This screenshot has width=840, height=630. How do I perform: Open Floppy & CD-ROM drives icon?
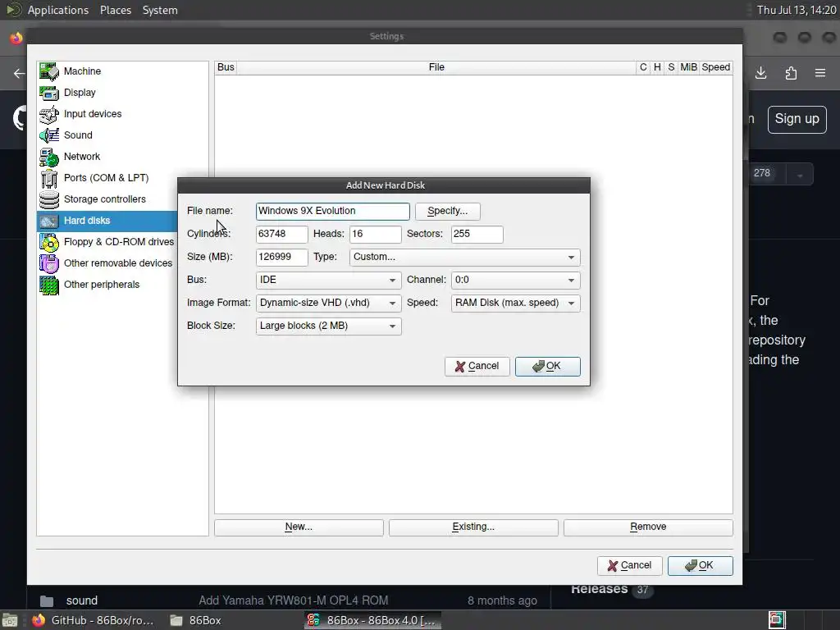pyautogui.click(x=48, y=242)
